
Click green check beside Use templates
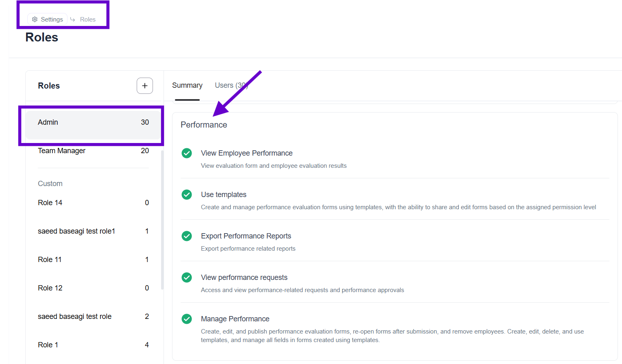click(187, 195)
